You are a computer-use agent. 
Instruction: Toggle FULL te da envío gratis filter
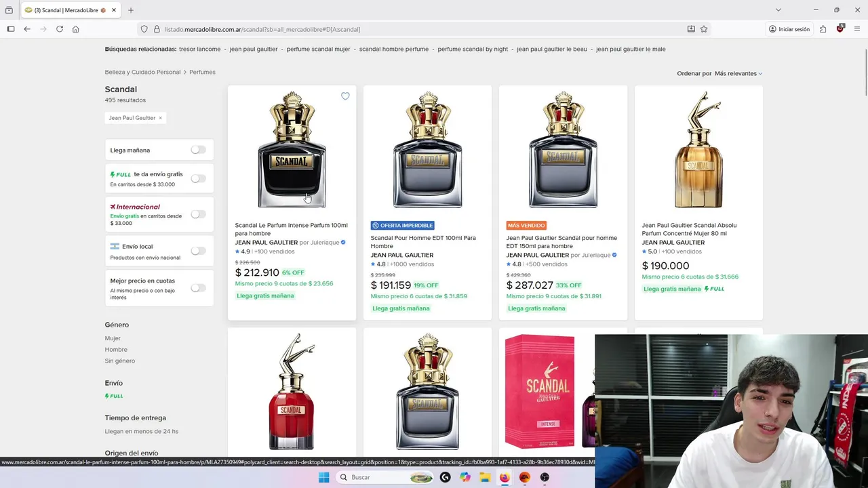(x=198, y=179)
